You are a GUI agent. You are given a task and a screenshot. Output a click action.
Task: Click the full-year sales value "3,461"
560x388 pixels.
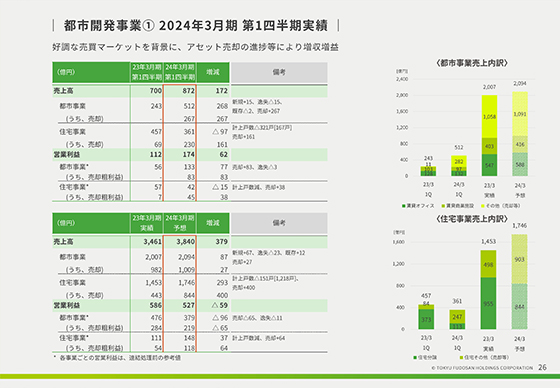pyautogui.click(x=152, y=242)
